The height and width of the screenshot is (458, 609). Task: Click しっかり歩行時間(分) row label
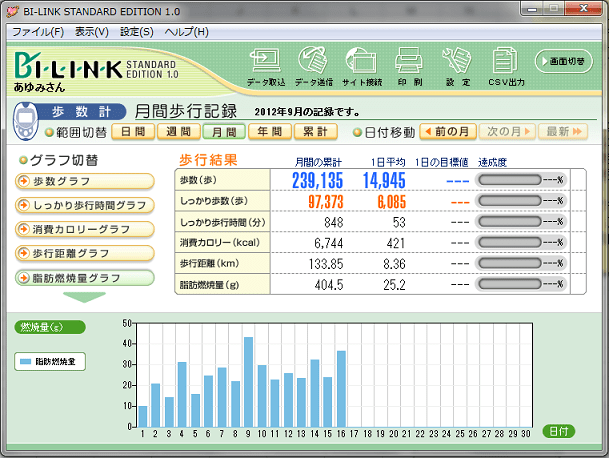click(x=223, y=222)
